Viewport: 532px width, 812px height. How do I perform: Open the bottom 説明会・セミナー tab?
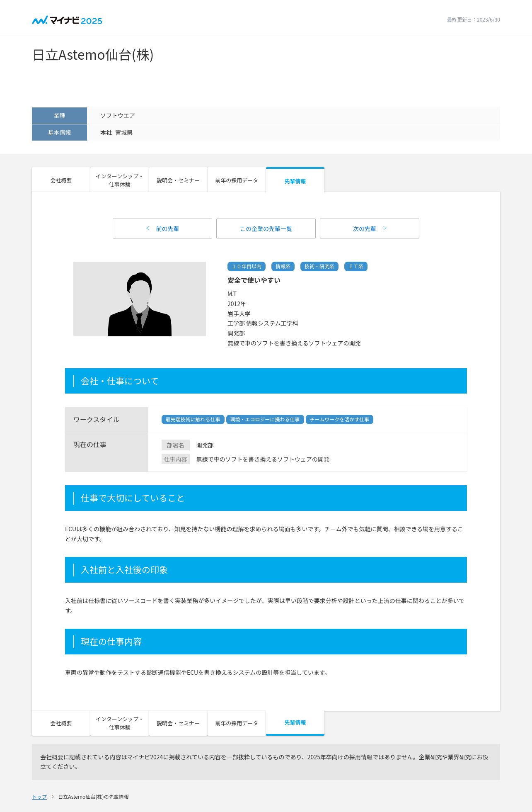click(178, 723)
